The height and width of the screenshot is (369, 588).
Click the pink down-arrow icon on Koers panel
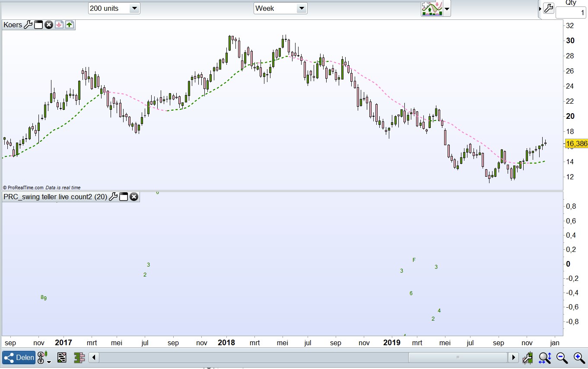(59, 25)
